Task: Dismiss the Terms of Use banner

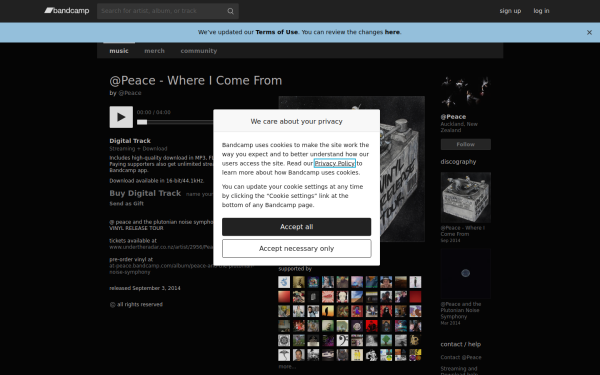Action: tap(589, 33)
